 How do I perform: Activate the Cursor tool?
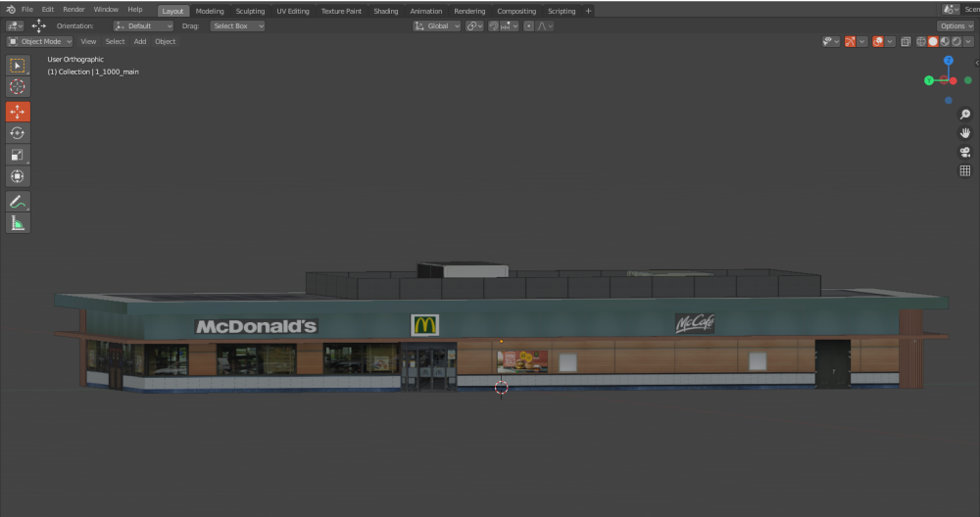[x=18, y=87]
